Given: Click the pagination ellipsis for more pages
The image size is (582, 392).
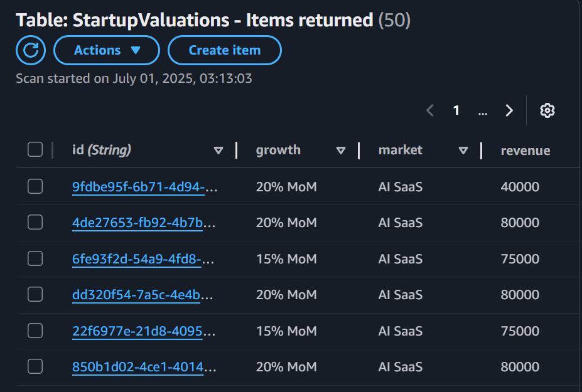Looking at the screenshot, I should (482, 110).
